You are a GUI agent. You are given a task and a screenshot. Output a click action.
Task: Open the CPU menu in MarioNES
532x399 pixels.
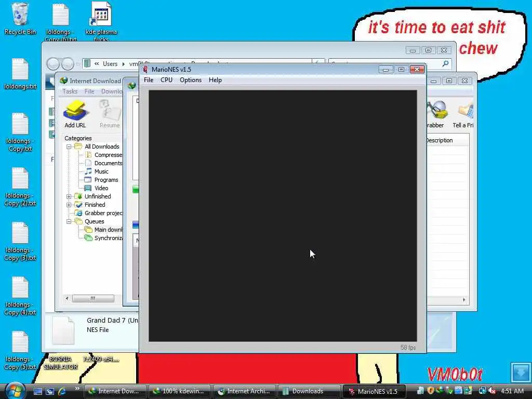click(x=166, y=80)
